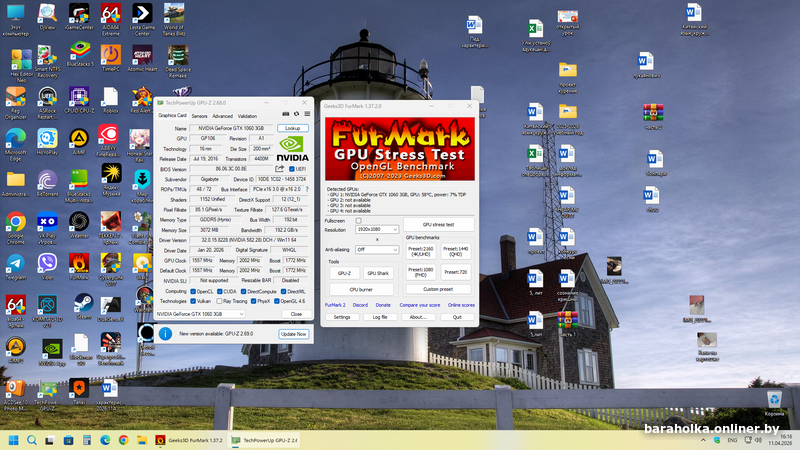Run Preset:2160 (4K/UHD) benchmark
800x450 pixels.
pos(421,251)
